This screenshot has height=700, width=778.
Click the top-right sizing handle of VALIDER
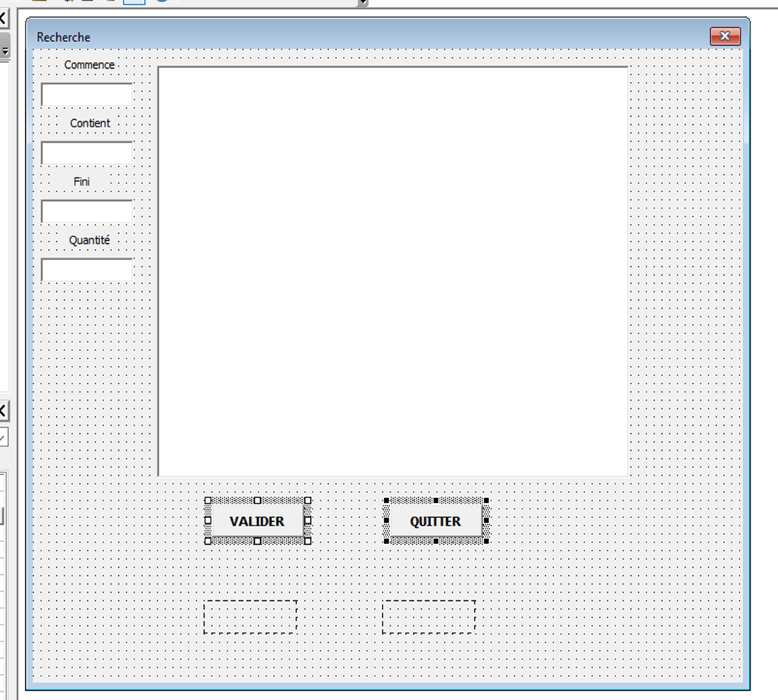pos(308,500)
